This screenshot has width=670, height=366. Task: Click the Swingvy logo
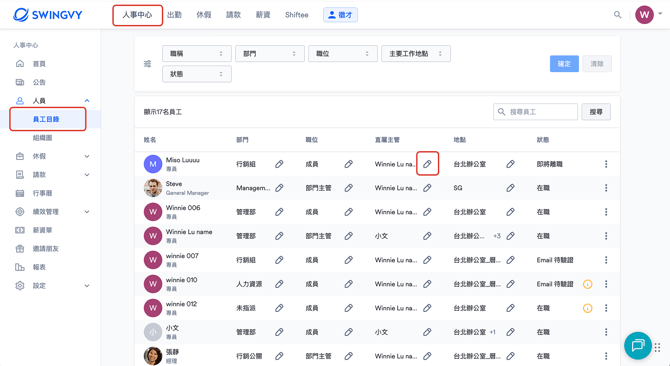47,15
